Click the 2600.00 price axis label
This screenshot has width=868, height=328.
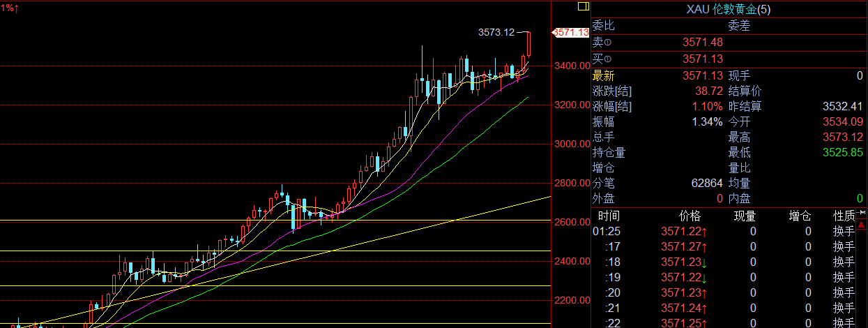[572, 222]
